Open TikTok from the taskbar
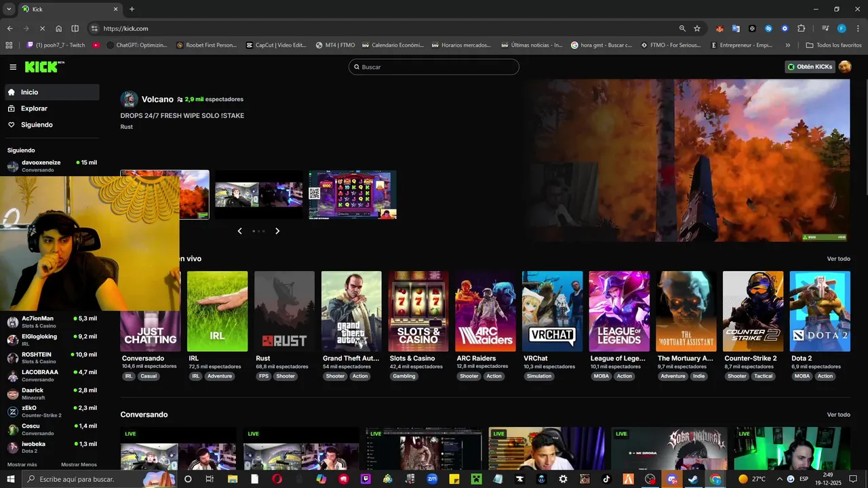 [x=606, y=479]
